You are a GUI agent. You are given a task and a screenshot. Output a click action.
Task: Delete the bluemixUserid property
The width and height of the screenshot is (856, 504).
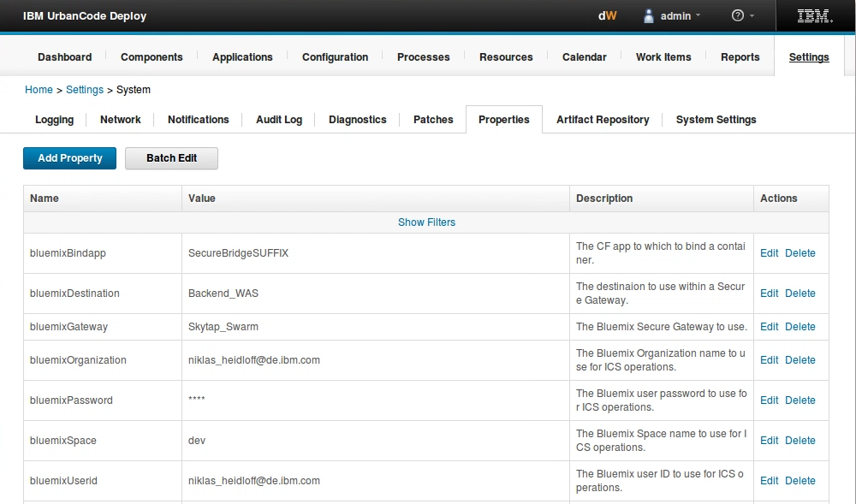tap(800, 481)
